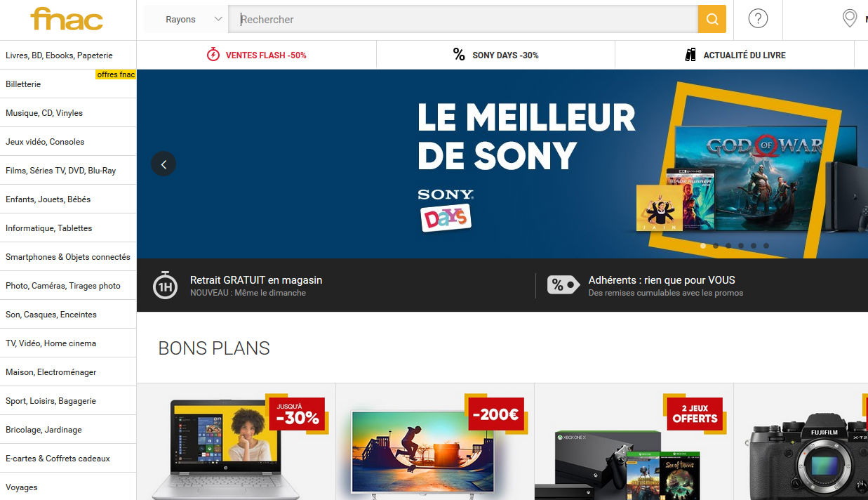Screen dimensions: 868x500
Task: Click the fnac logo
Action: 67,19
